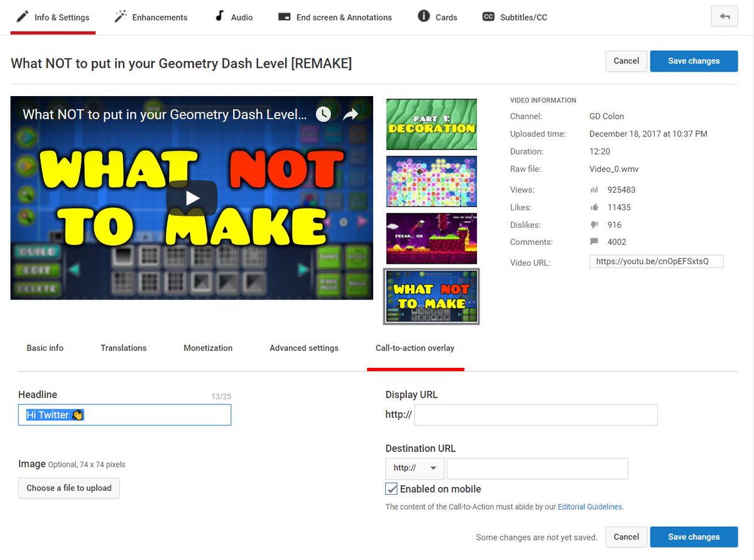Select the Call-to-action overlay tab
Image resolution: width=754 pixels, height=560 pixels.
(415, 348)
